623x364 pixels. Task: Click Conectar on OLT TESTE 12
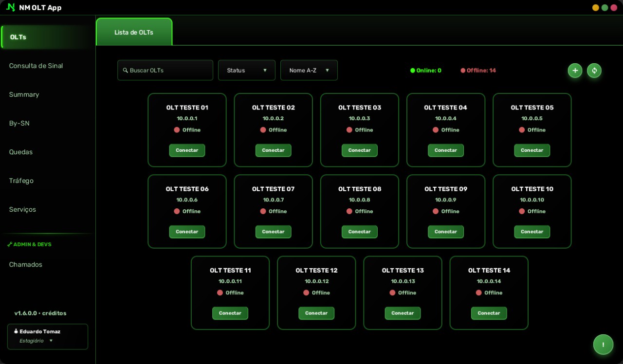(x=316, y=313)
